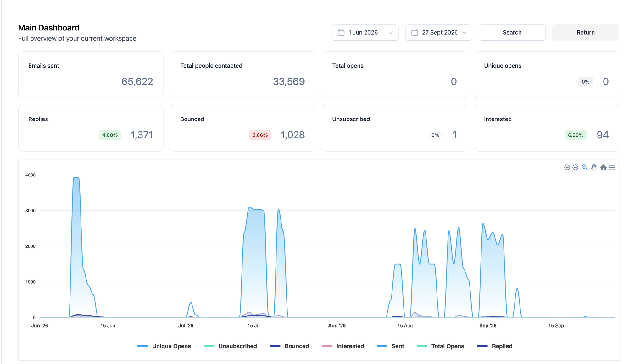Screen dimensions: 629x364
Task: Click the Total people contacted value 33,569
Action: [289, 81]
